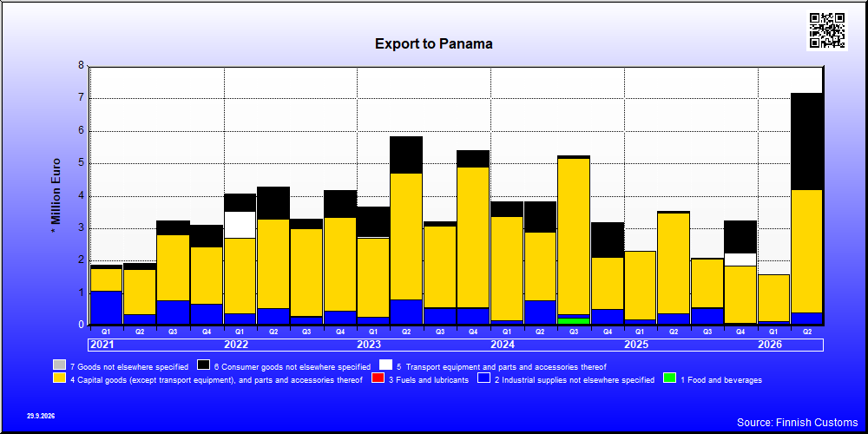The image size is (868, 434).
Task: Click the 2023 year label
Action: coord(369,345)
